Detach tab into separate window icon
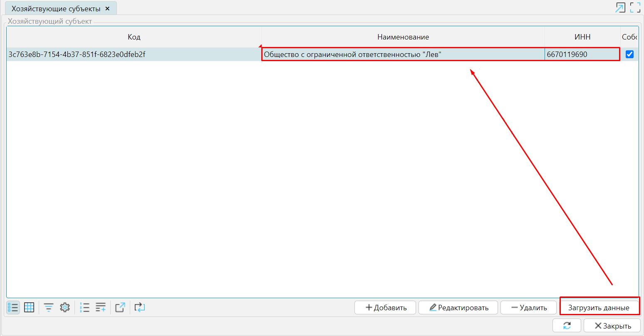644x336 pixels. [x=620, y=7]
